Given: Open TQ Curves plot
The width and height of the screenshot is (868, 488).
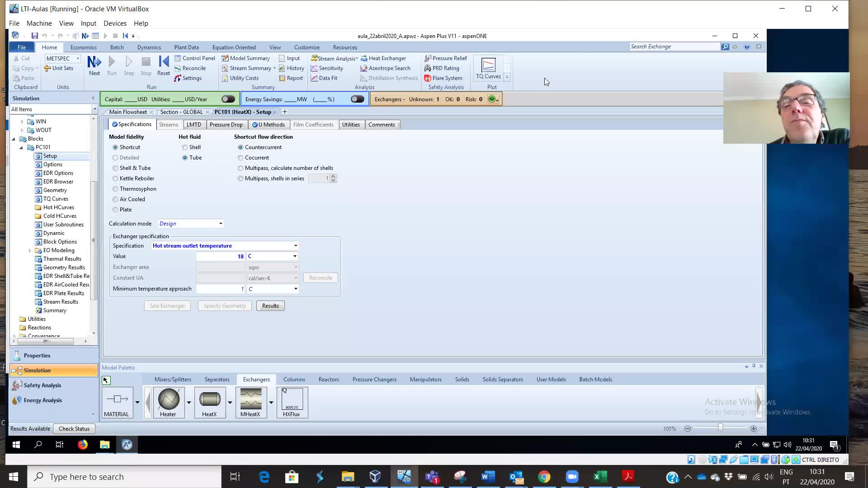Looking at the screenshot, I should click(x=488, y=69).
